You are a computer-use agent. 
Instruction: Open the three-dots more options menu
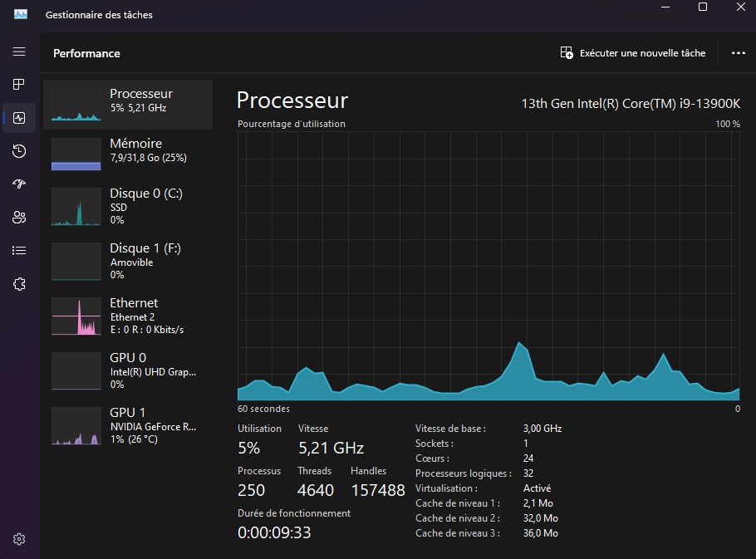[739, 53]
